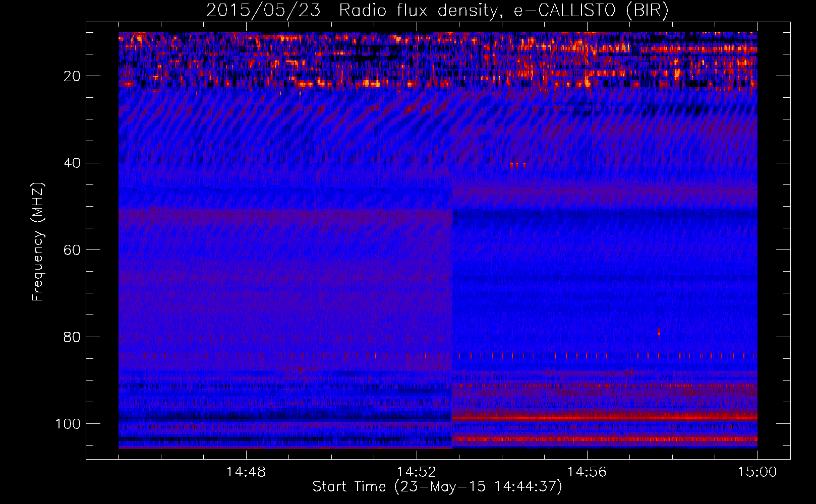The image size is (816, 504).
Task: Click the 80 frequency tick label
Action: click(73, 337)
